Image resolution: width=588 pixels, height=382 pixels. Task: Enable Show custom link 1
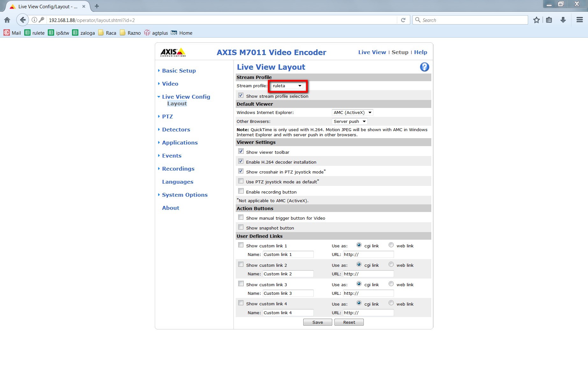[x=241, y=245]
